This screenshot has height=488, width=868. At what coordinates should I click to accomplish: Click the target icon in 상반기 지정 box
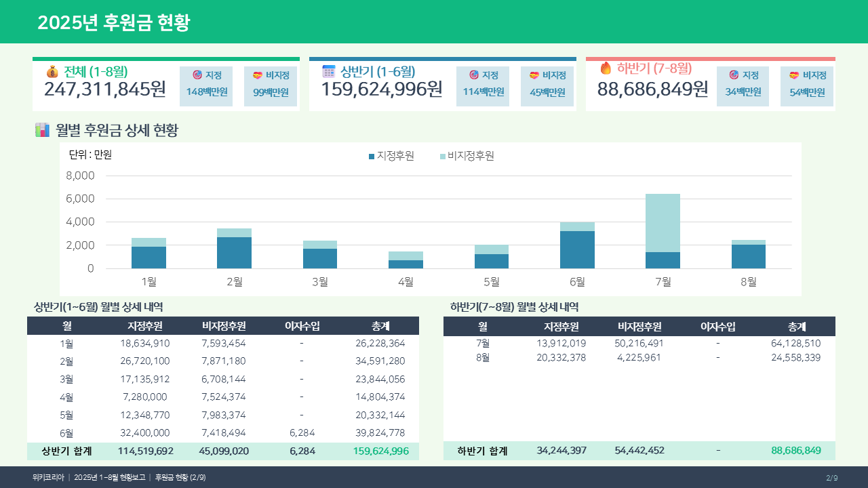(474, 75)
